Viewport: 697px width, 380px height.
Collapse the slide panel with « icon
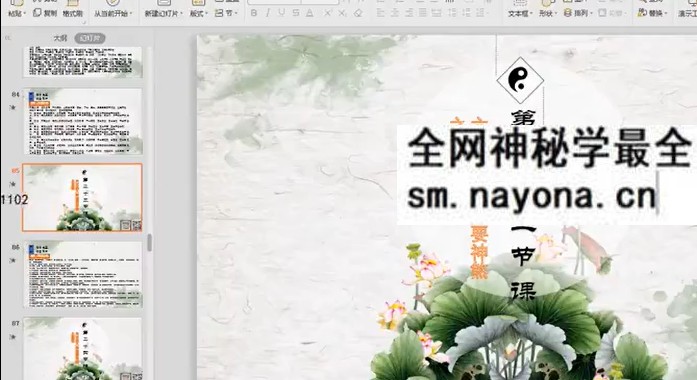coord(8,38)
